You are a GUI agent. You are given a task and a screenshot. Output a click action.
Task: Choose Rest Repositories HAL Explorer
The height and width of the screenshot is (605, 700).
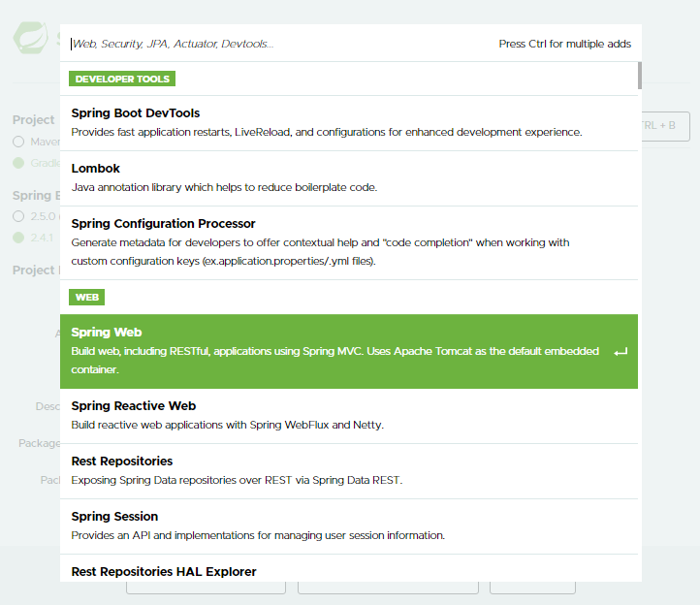tap(349, 568)
